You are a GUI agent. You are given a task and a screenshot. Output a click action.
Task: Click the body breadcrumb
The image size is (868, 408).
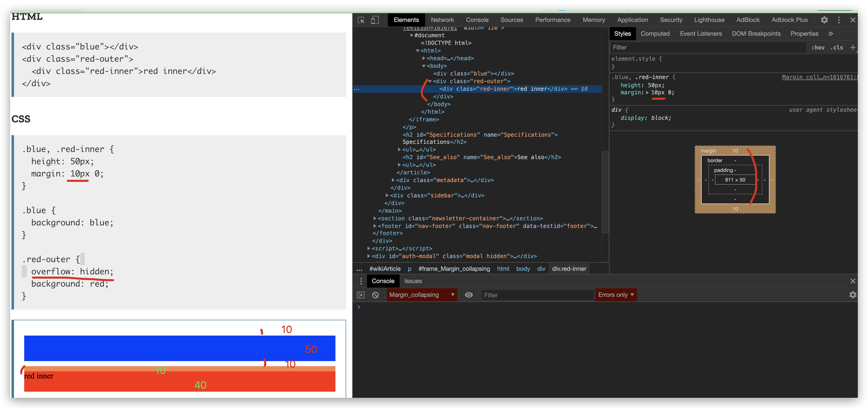[x=523, y=269]
